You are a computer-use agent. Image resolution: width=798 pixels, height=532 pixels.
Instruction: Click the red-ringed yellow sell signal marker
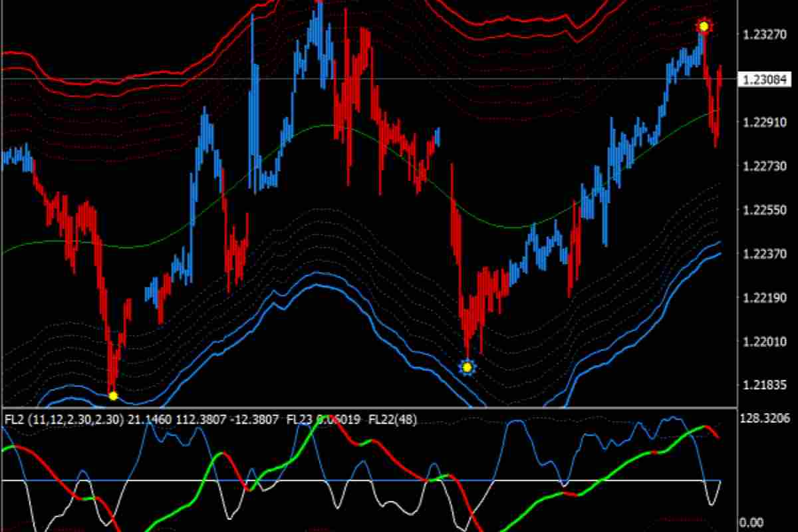pyautogui.click(x=704, y=27)
